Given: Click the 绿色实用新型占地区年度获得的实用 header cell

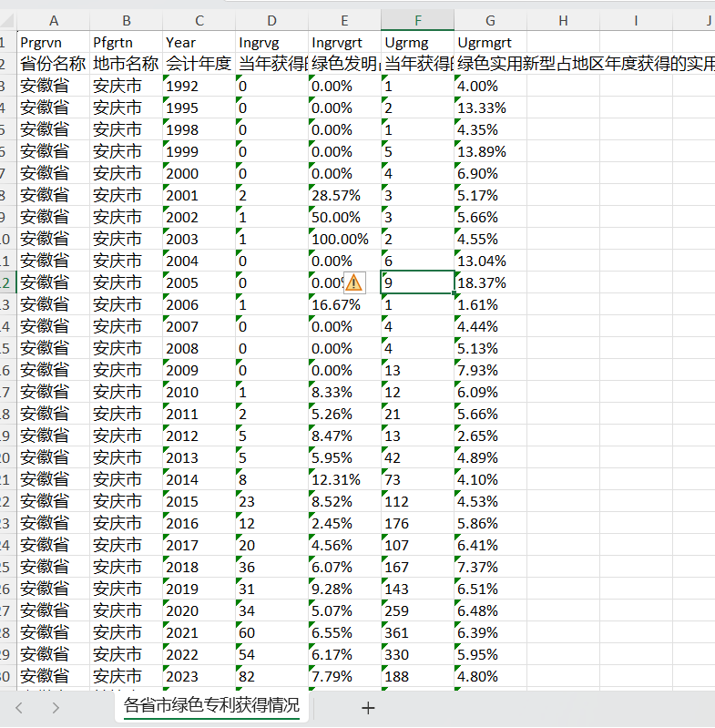Looking at the screenshot, I should (x=586, y=64).
